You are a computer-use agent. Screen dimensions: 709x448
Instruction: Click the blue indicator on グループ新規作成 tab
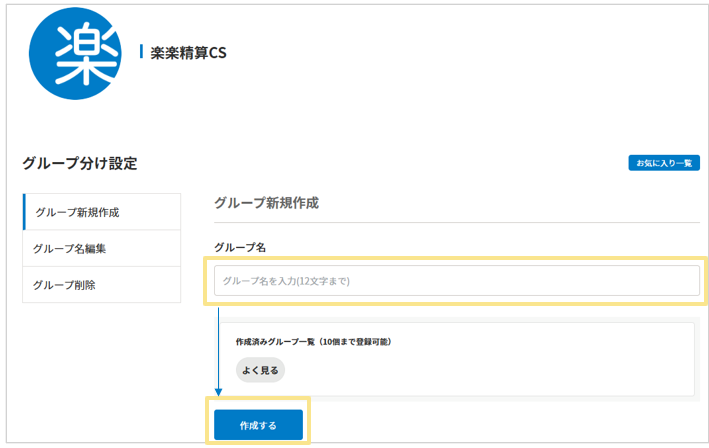click(x=24, y=213)
